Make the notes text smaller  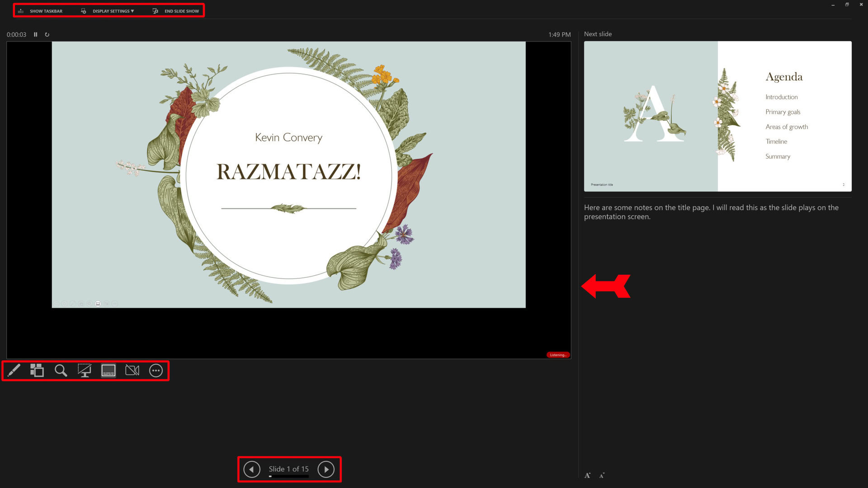(x=602, y=475)
